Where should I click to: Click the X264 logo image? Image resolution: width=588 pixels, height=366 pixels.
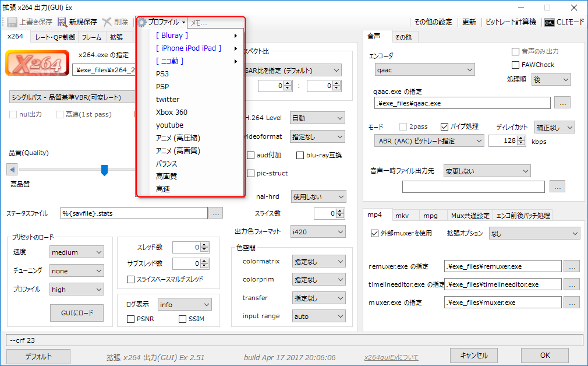[37, 63]
